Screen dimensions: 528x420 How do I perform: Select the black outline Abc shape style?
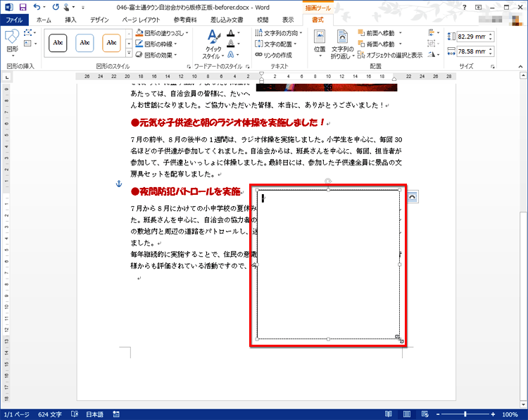[x=58, y=43]
